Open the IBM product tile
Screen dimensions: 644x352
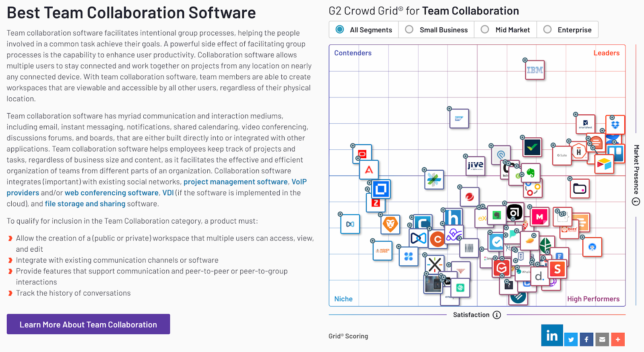(535, 70)
